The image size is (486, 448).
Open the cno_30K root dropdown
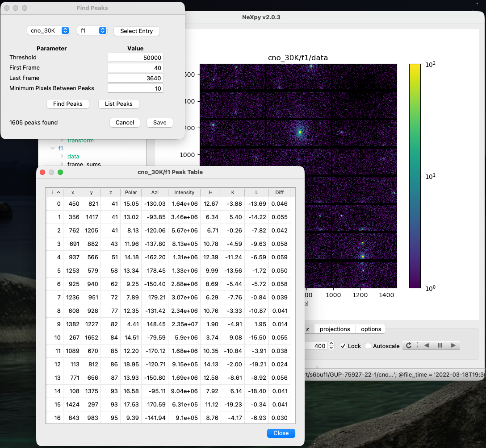coord(48,30)
